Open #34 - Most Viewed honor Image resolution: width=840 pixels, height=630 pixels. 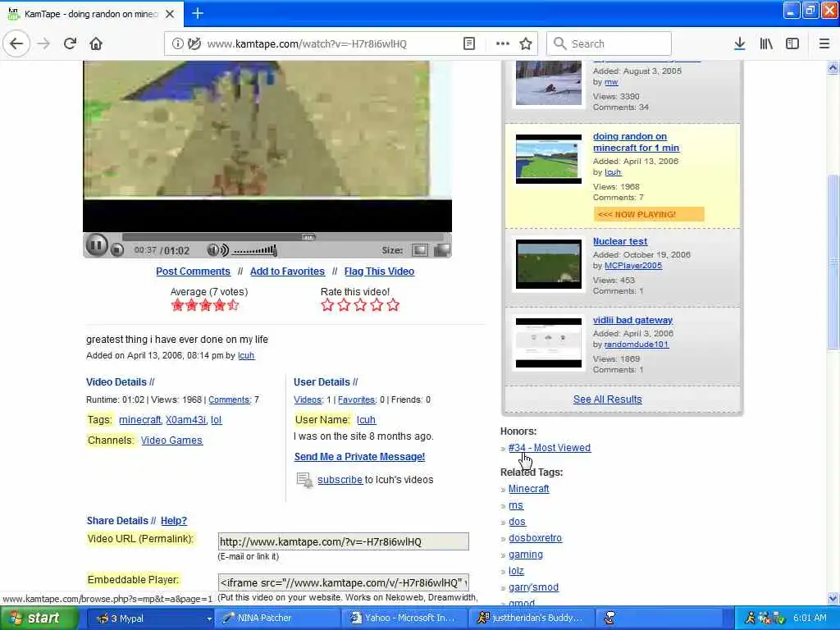(x=550, y=448)
